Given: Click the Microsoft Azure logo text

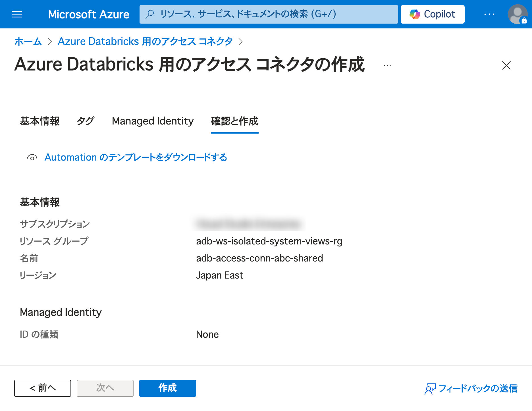Looking at the screenshot, I should coord(89,14).
